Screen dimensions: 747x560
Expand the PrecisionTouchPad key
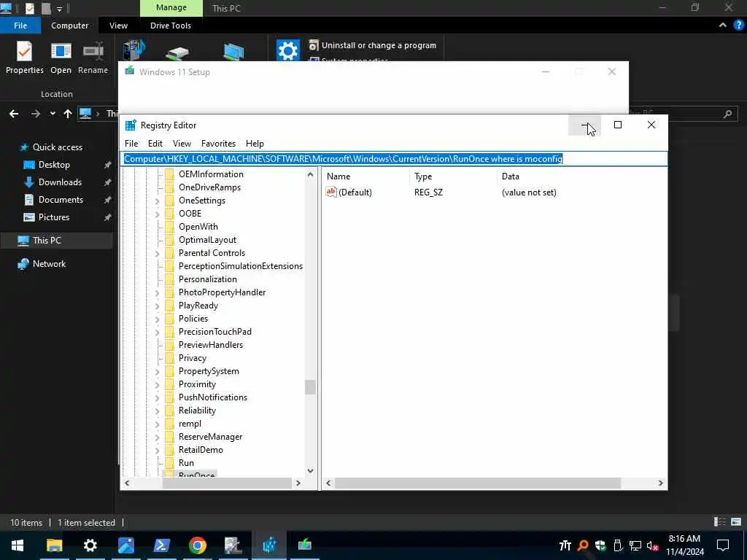pyautogui.click(x=158, y=332)
